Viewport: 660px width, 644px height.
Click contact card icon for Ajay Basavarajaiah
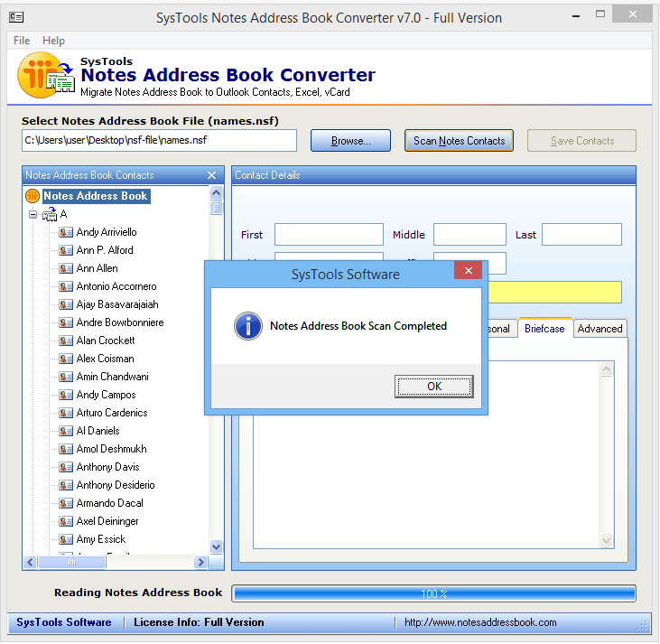pos(66,304)
